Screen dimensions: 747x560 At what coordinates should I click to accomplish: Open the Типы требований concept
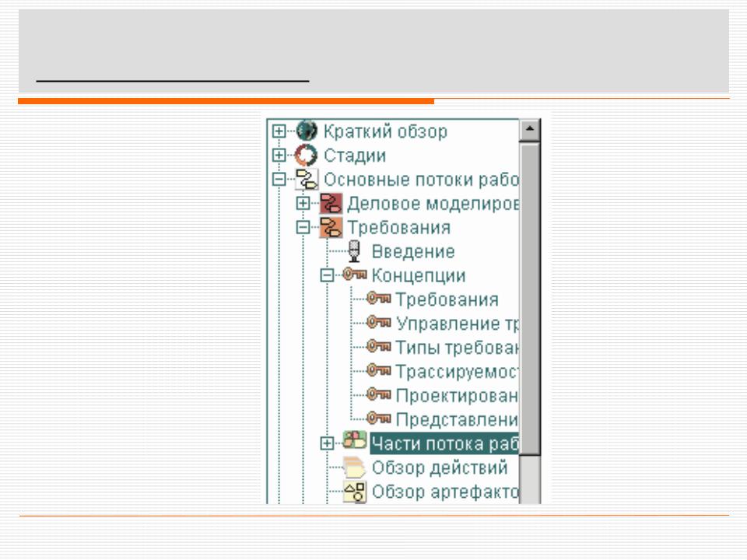[457, 348]
